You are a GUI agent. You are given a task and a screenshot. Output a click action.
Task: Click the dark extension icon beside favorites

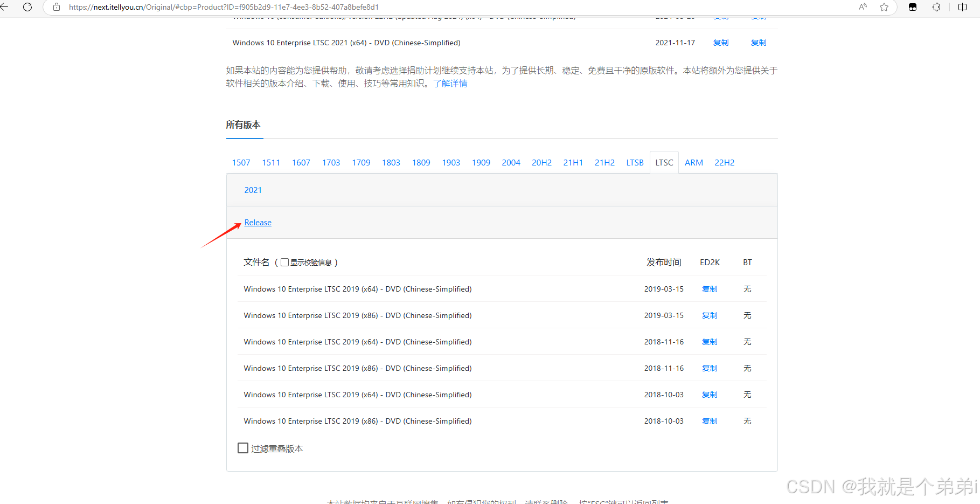click(x=913, y=7)
